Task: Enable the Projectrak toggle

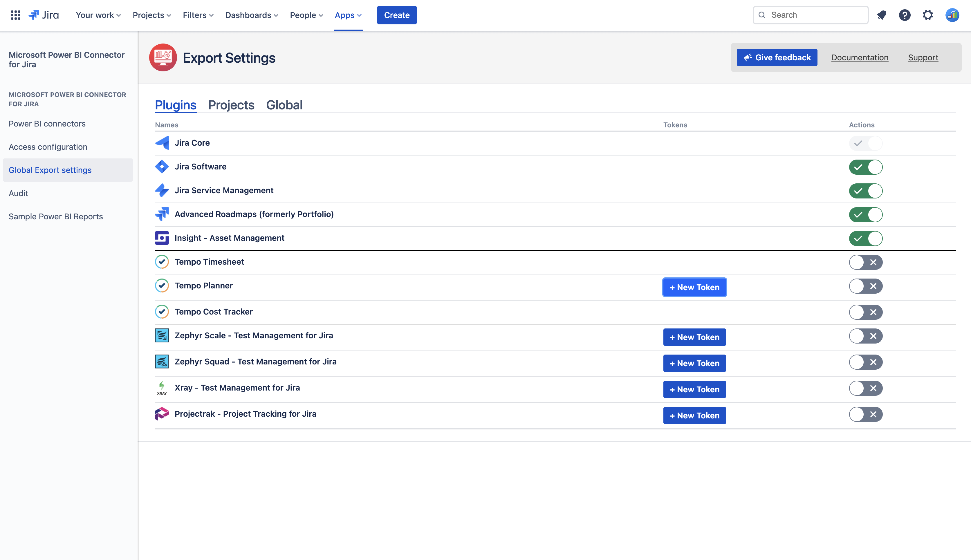Action: pyautogui.click(x=866, y=415)
